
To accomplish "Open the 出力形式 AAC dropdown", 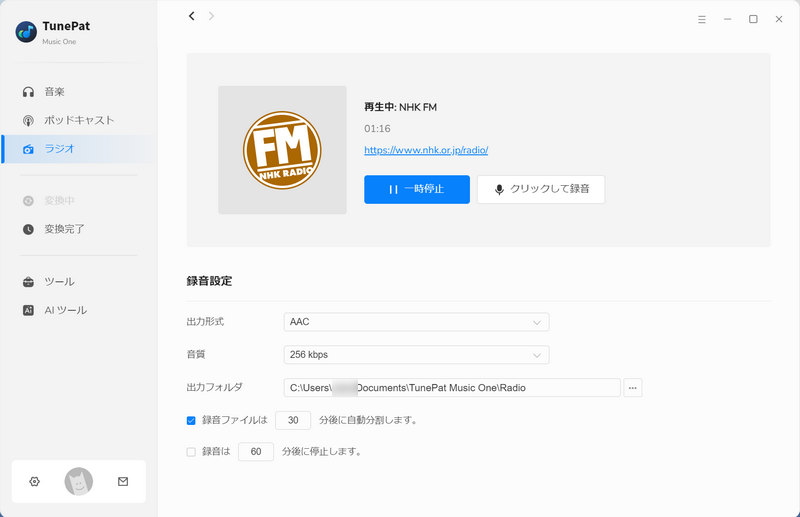I will [416, 322].
